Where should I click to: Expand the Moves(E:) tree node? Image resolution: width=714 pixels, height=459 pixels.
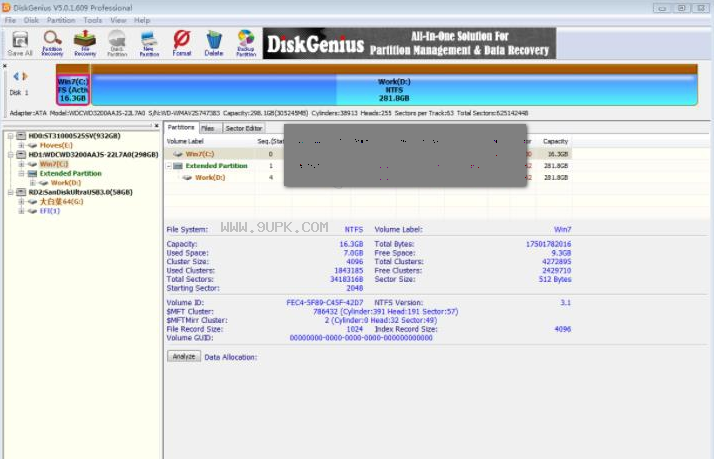[x=21, y=145]
